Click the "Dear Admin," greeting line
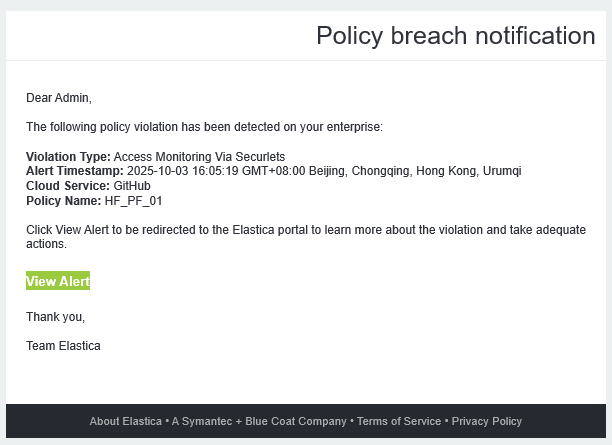The image size is (612, 445). [x=58, y=98]
